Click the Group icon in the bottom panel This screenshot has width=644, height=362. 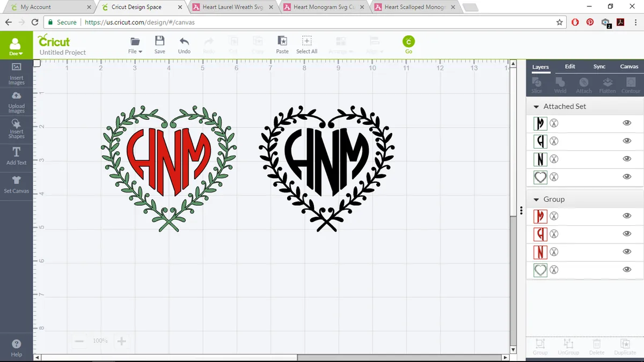tap(540, 346)
